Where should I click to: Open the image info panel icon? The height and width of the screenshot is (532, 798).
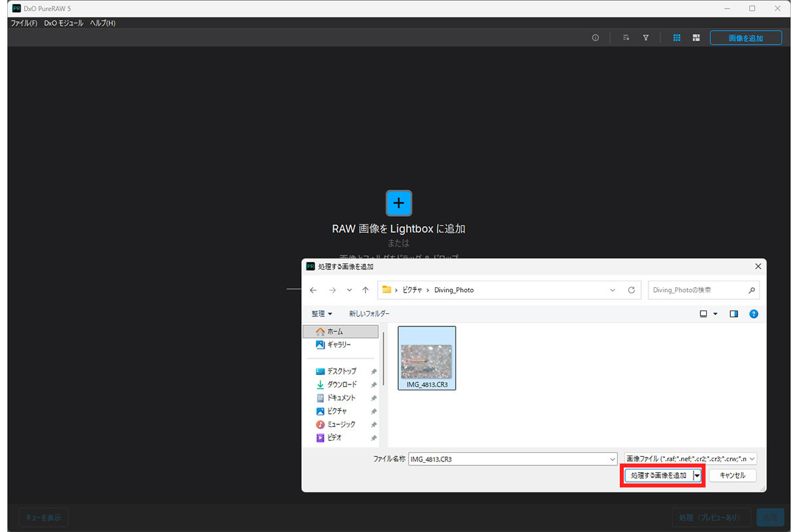click(x=595, y=38)
